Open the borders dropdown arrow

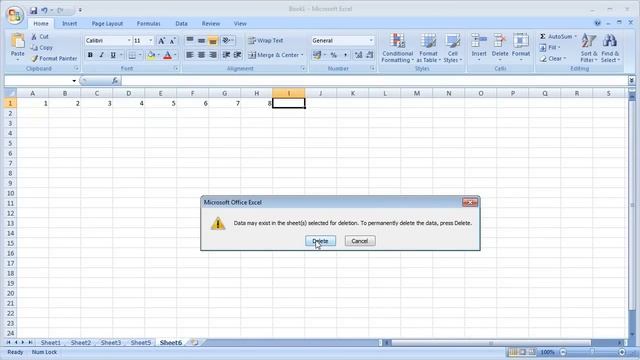coord(140,55)
